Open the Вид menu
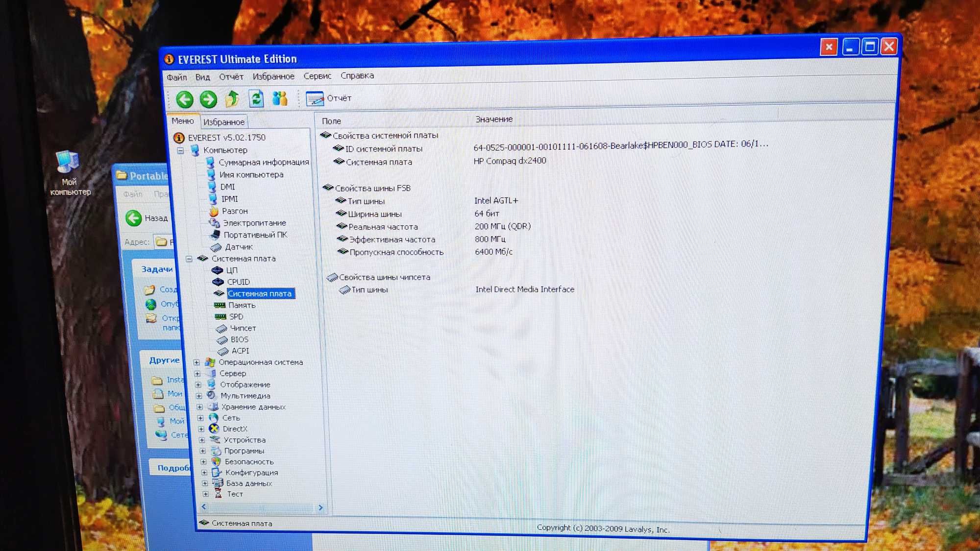 click(x=202, y=77)
